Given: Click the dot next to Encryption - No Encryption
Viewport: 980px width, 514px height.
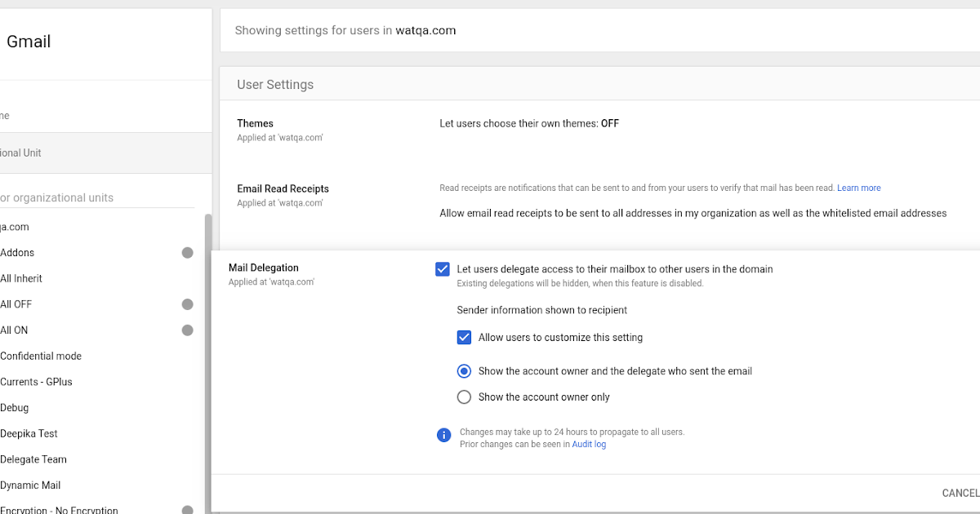Looking at the screenshot, I should coord(187,508).
